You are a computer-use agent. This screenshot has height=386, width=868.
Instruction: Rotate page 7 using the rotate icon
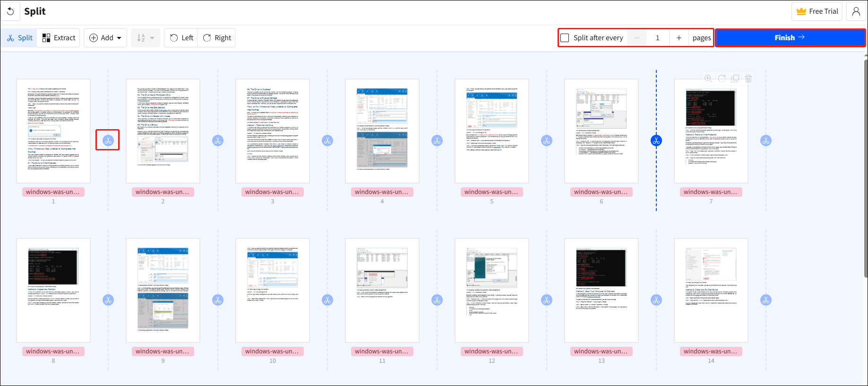(x=722, y=79)
